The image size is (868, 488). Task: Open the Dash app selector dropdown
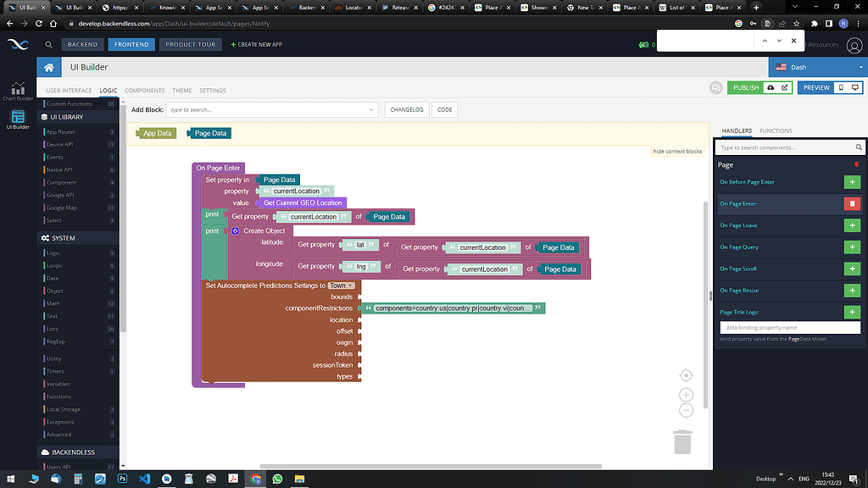pyautogui.click(x=818, y=68)
